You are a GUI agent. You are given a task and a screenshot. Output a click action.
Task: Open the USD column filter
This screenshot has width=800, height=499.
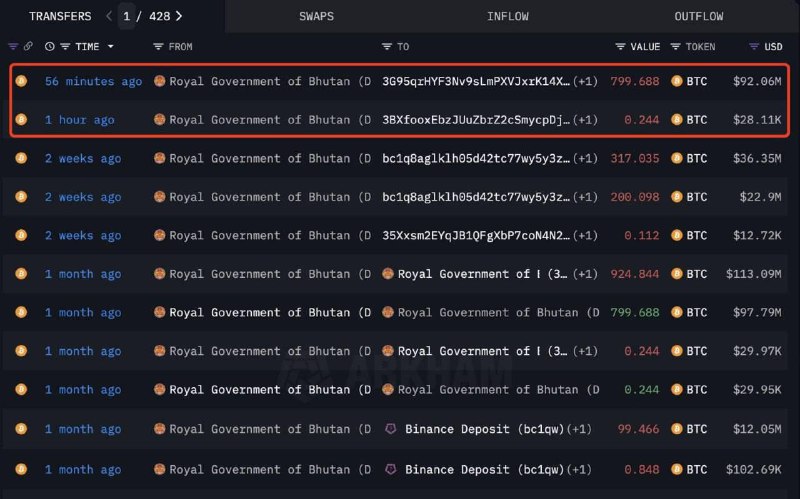pyautogui.click(x=754, y=46)
